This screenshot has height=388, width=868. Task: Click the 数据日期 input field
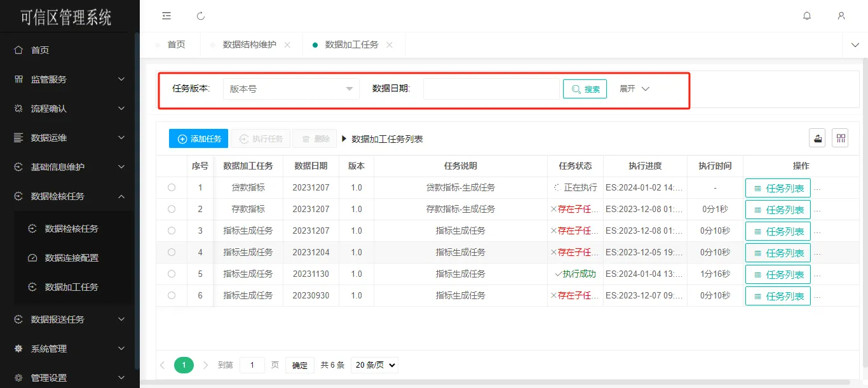click(x=491, y=89)
